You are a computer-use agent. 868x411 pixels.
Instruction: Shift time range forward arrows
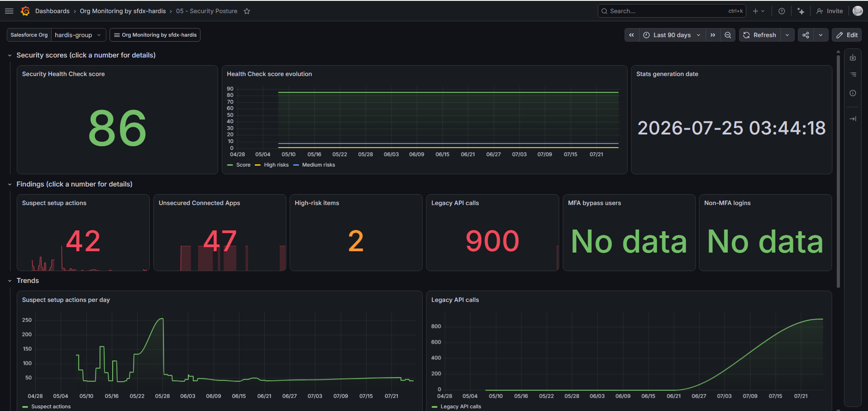(x=713, y=35)
